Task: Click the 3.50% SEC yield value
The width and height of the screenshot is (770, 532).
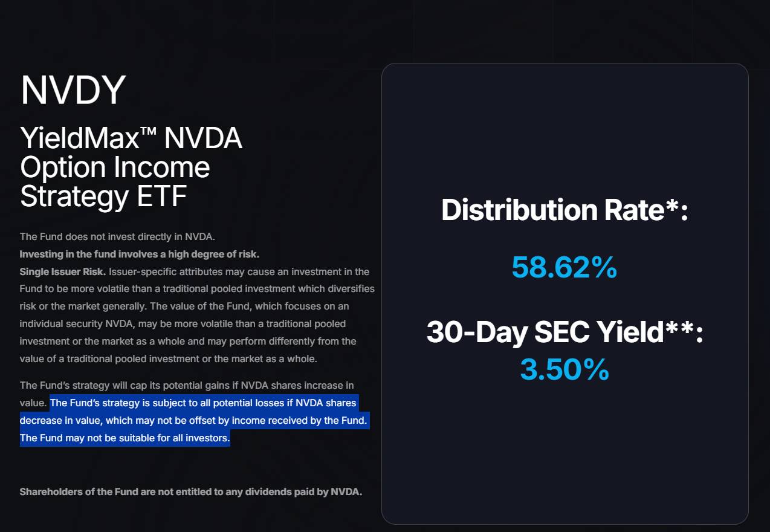Action: pos(564,370)
